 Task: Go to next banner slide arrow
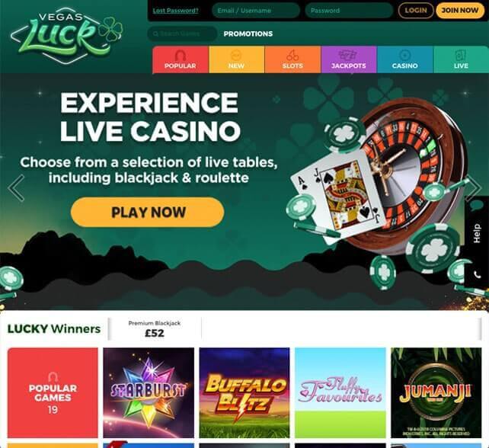coord(474,188)
